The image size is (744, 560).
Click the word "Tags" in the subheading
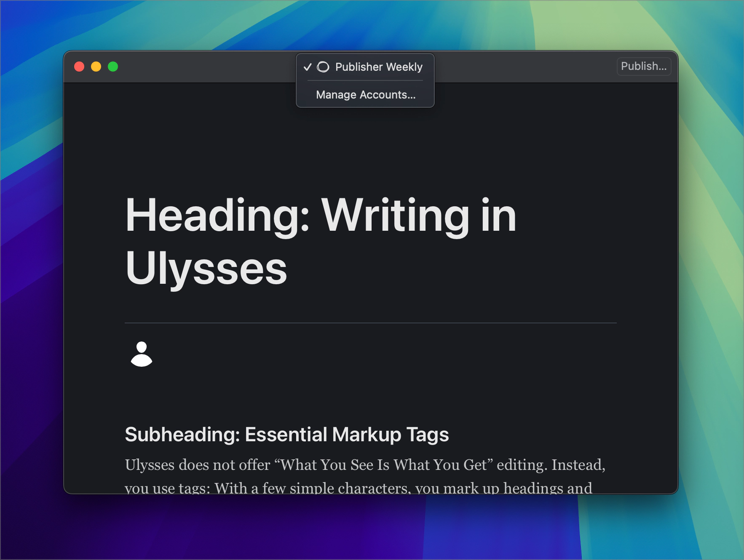[x=427, y=435]
